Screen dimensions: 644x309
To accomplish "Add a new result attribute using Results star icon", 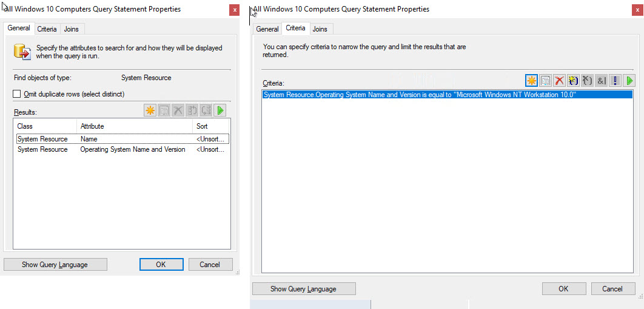I will (x=150, y=110).
